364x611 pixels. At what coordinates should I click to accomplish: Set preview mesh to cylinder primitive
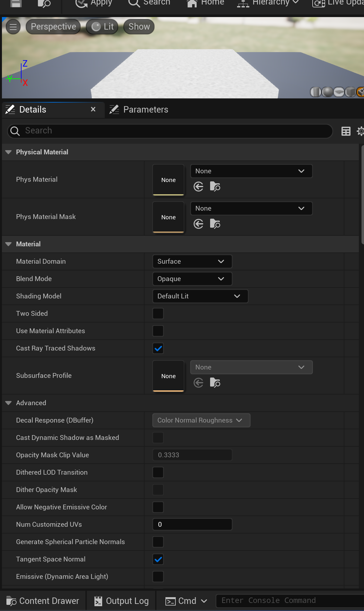[315, 92]
